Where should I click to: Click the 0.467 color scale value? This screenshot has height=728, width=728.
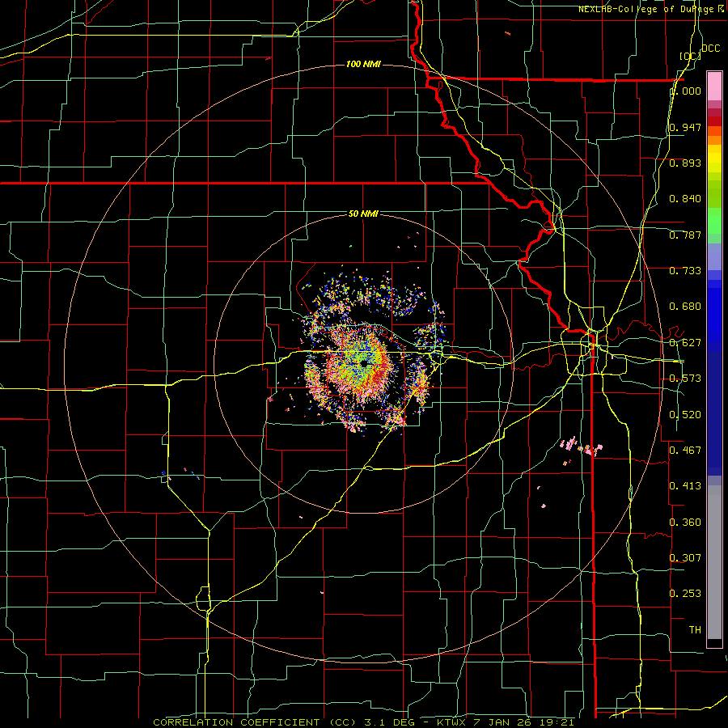coord(685,450)
